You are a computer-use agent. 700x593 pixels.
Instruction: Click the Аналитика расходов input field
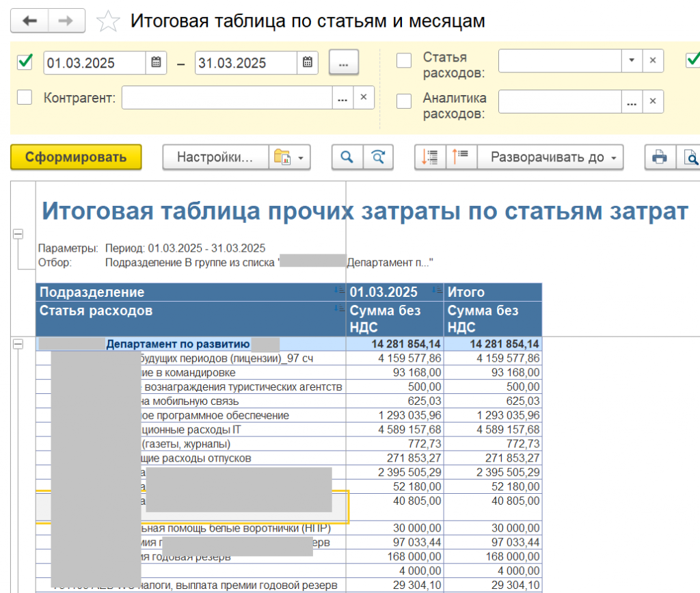pyautogui.click(x=560, y=101)
